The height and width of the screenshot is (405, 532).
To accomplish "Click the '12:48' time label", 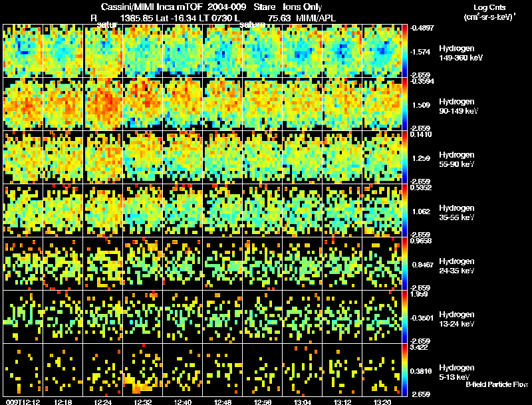I will (223, 402).
